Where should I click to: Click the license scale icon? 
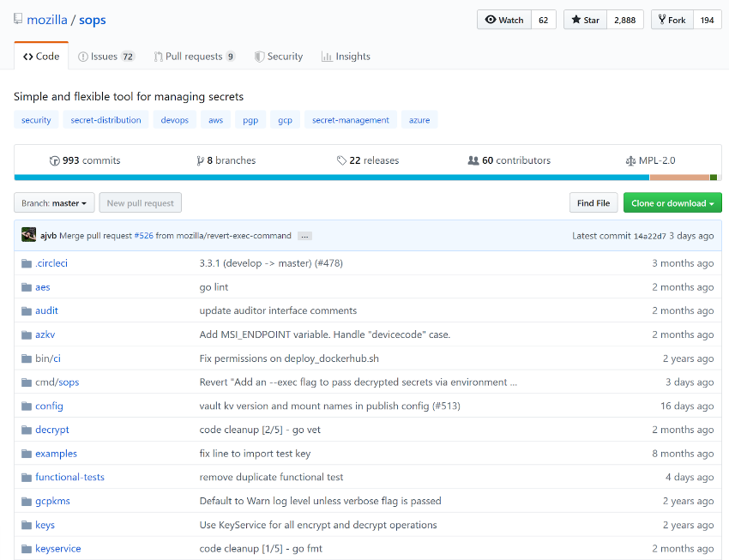click(x=630, y=161)
